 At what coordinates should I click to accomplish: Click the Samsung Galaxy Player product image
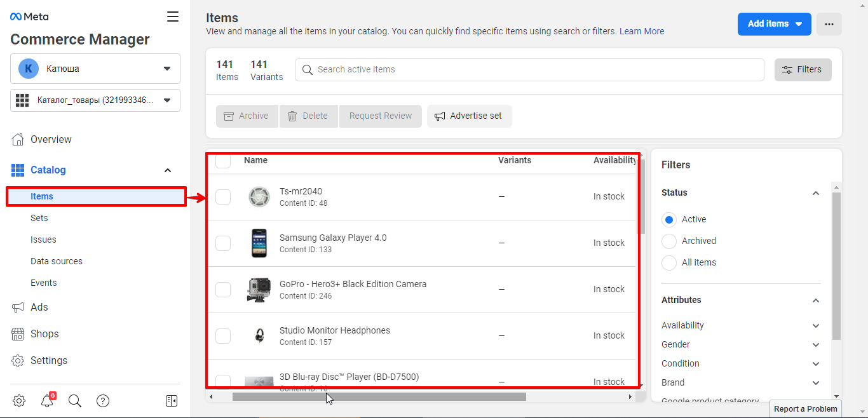point(259,243)
